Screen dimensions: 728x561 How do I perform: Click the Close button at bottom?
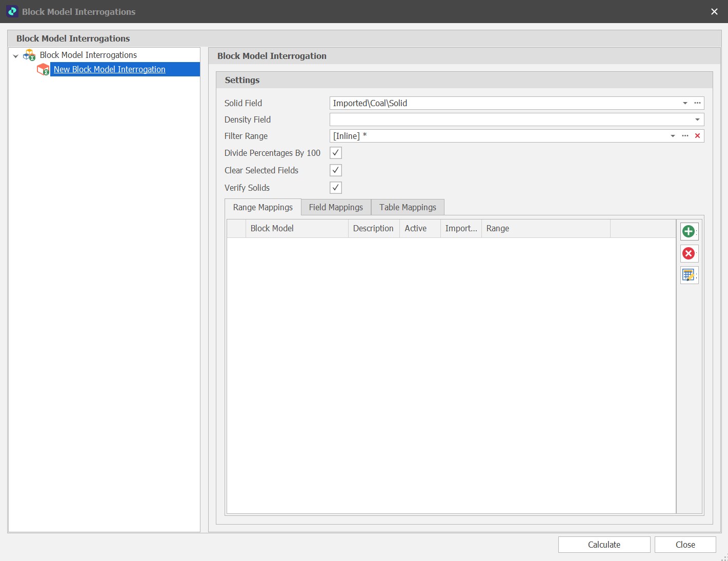pos(685,545)
